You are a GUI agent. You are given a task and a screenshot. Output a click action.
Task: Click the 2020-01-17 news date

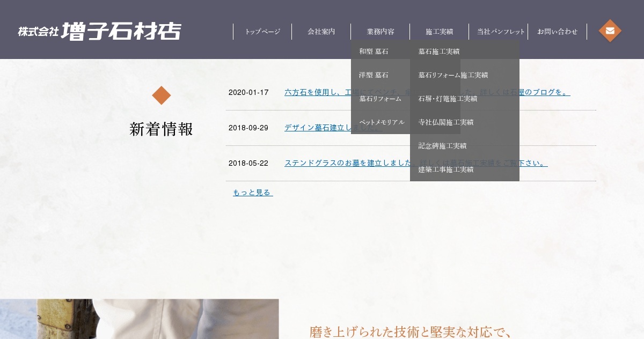coord(248,92)
